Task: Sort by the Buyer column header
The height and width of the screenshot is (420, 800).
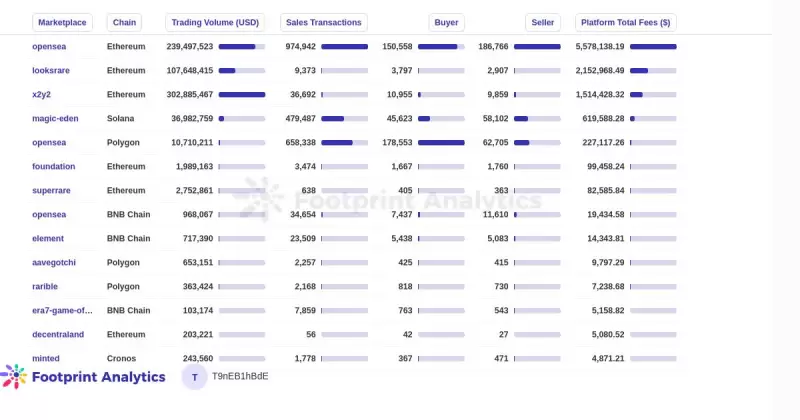Action: 446,22
